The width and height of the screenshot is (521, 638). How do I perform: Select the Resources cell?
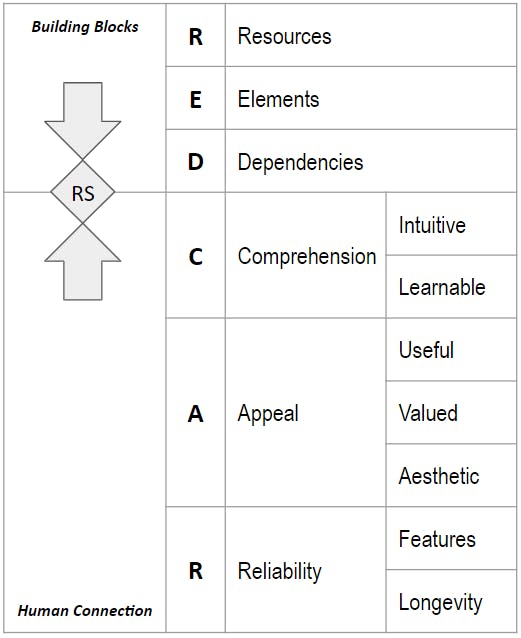tap(371, 36)
